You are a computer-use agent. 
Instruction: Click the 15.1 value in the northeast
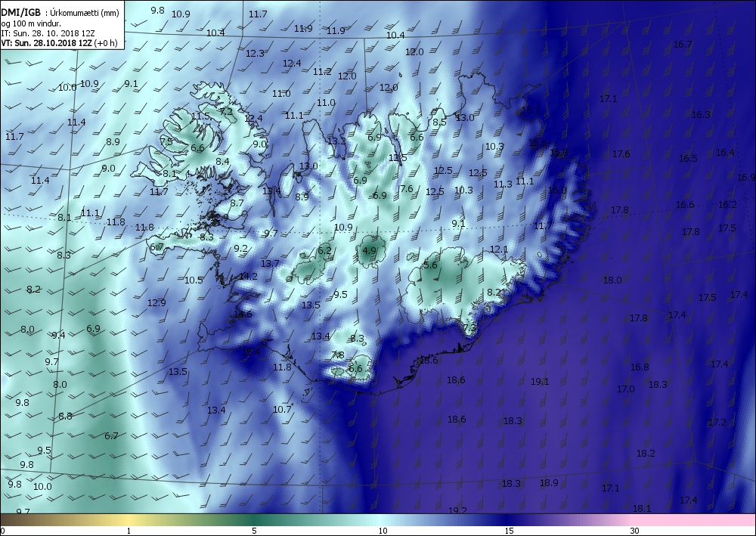[x=531, y=110]
